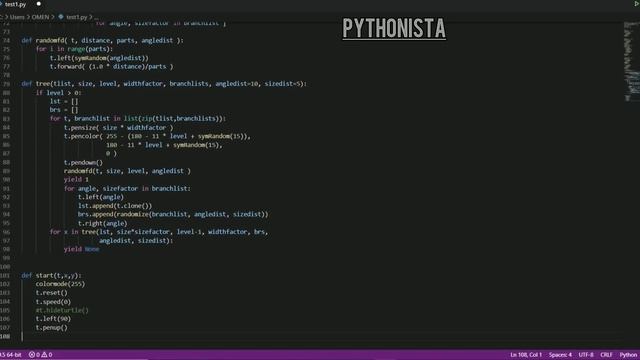Click line number 101 in the gutter

pos(5,276)
